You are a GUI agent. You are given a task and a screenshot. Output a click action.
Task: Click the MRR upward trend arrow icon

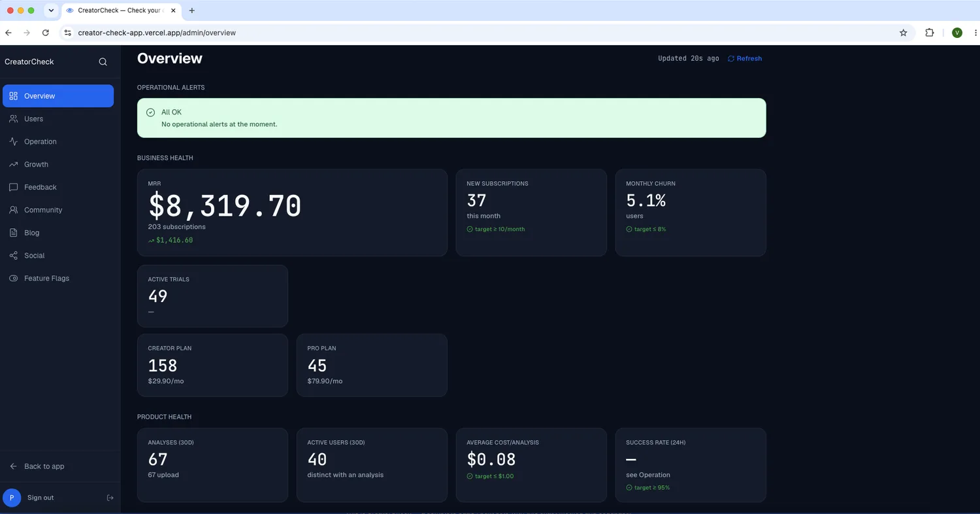tap(151, 241)
